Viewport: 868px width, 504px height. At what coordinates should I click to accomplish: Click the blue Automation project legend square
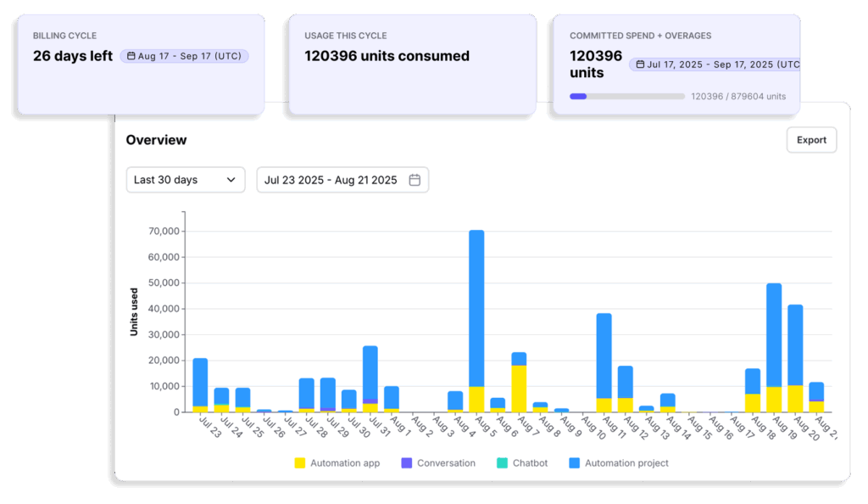click(575, 462)
